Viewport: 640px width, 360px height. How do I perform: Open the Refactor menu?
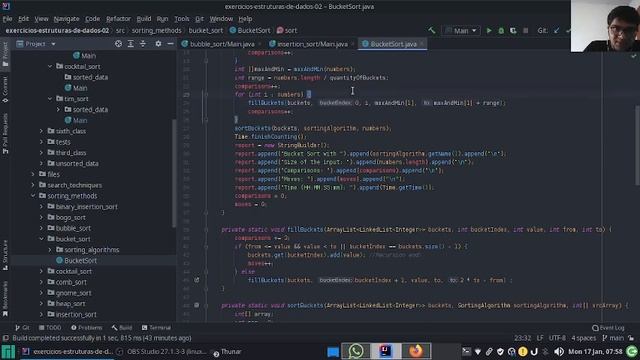118,19
